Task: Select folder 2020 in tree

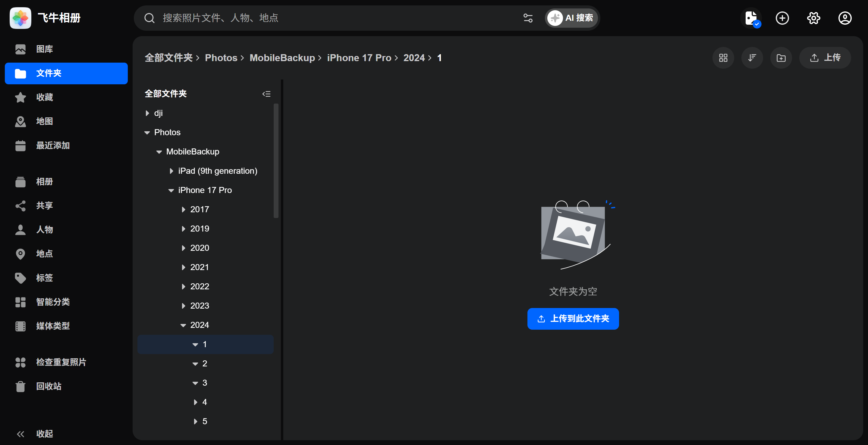Action: pos(200,248)
